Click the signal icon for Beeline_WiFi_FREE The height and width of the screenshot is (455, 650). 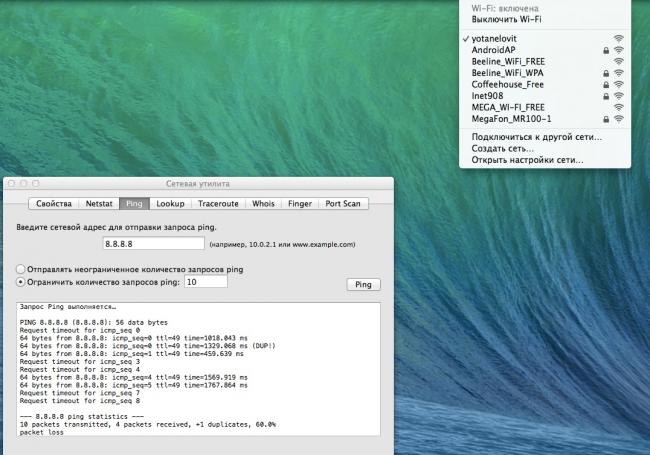pyautogui.click(x=619, y=61)
